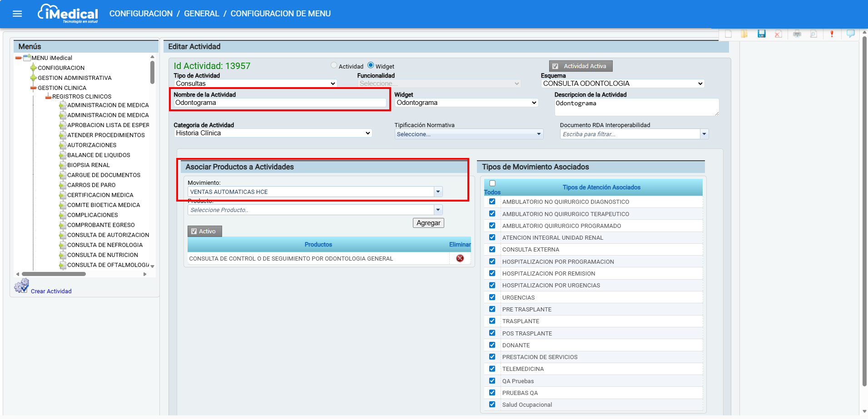Open the Esquema dropdown
Viewport: 868px width, 419px height.
pos(622,84)
